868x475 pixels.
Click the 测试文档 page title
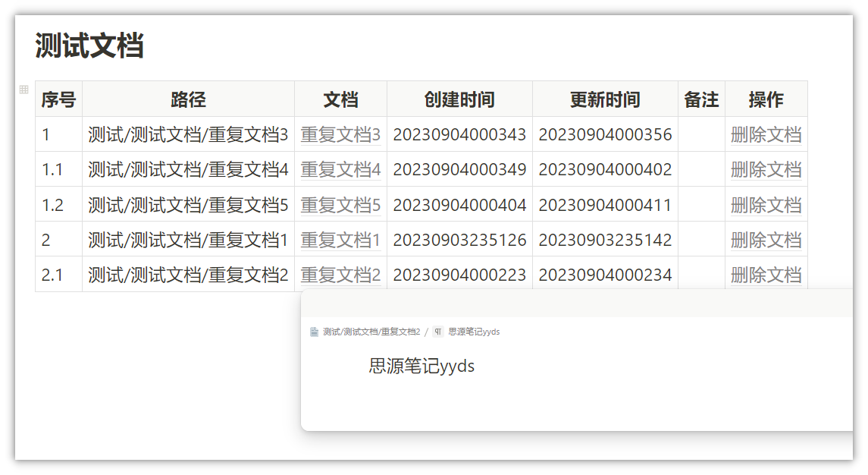[x=89, y=46]
